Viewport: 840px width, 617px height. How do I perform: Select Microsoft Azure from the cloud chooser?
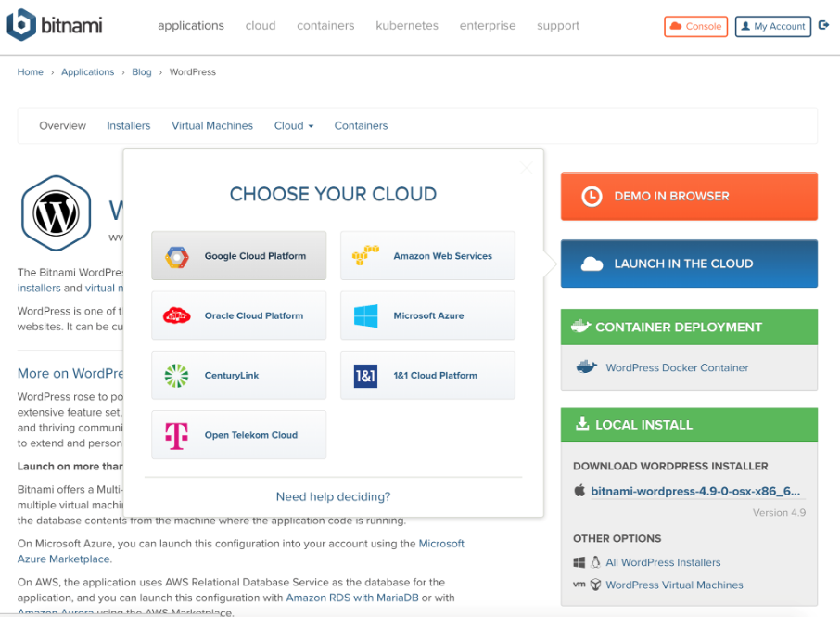tap(426, 315)
